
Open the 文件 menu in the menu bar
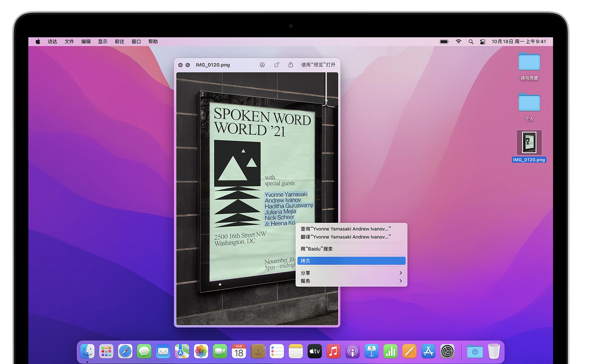click(x=69, y=42)
